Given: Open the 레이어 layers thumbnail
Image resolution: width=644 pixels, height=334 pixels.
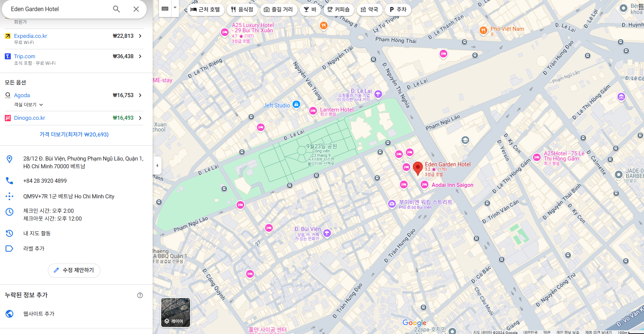Looking at the screenshot, I should click(x=176, y=312).
